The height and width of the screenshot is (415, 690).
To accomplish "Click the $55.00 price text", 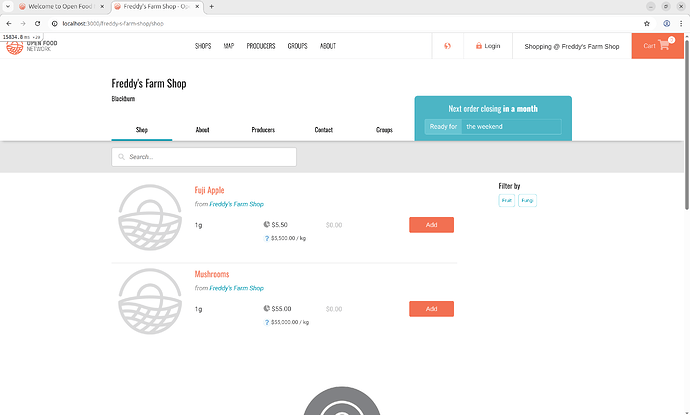I will pos(281,309).
